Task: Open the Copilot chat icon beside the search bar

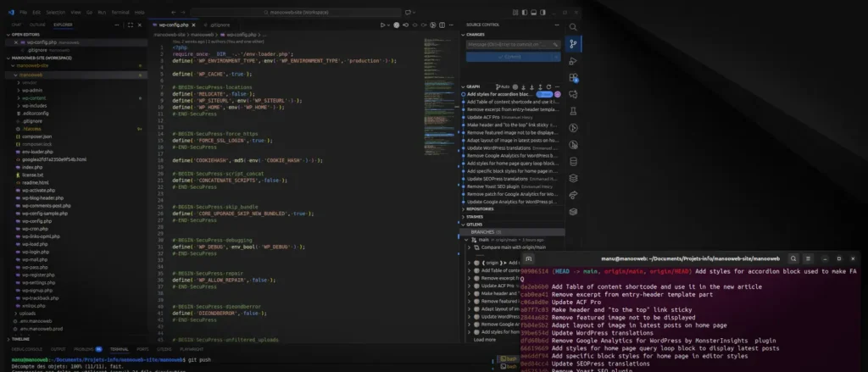Action: pyautogui.click(x=409, y=12)
